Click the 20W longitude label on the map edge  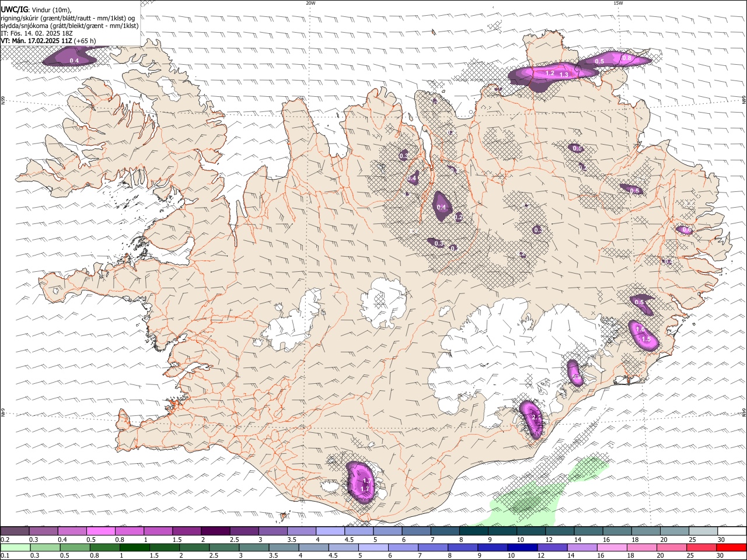coord(310,3)
